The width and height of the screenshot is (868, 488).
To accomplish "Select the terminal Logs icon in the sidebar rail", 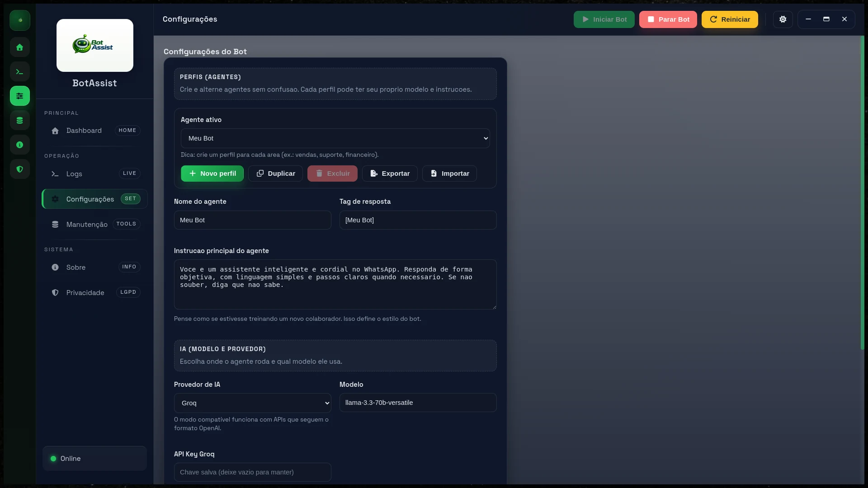I will 19,71.
